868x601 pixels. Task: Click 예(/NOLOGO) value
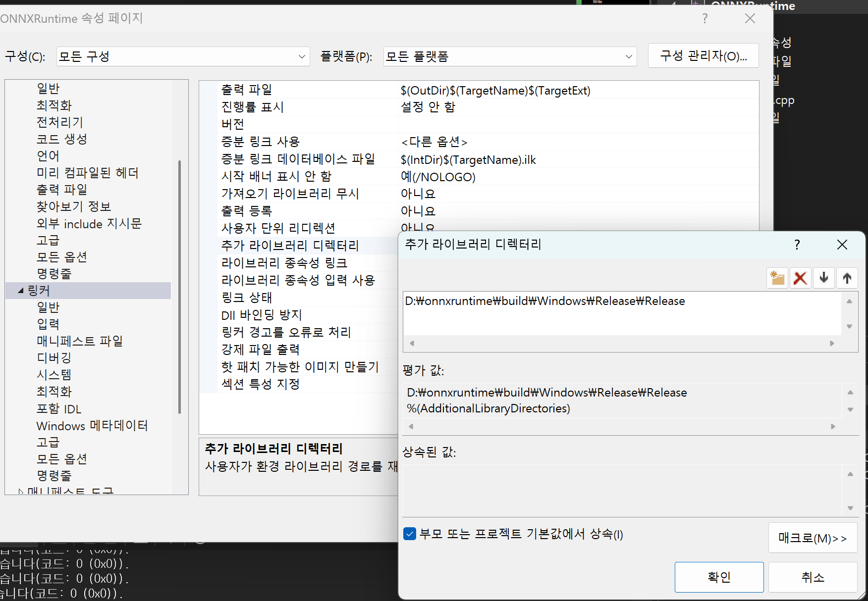pyautogui.click(x=438, y=177)
